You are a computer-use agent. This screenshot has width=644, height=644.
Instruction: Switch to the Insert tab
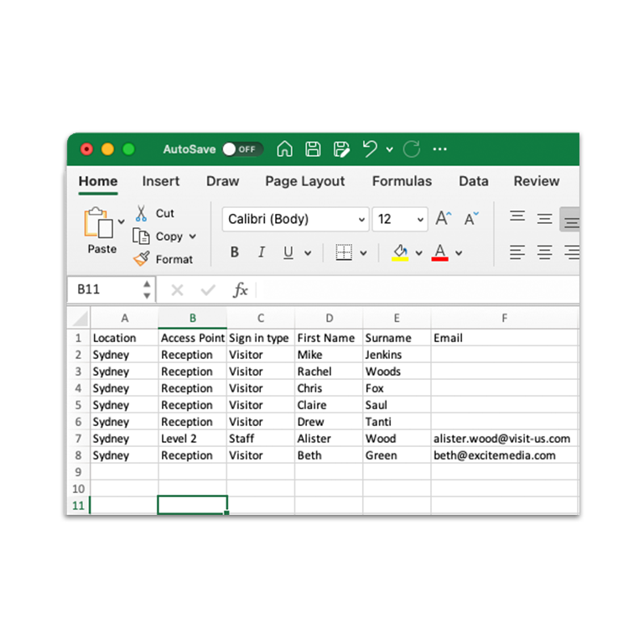click(x=161, y=181)
